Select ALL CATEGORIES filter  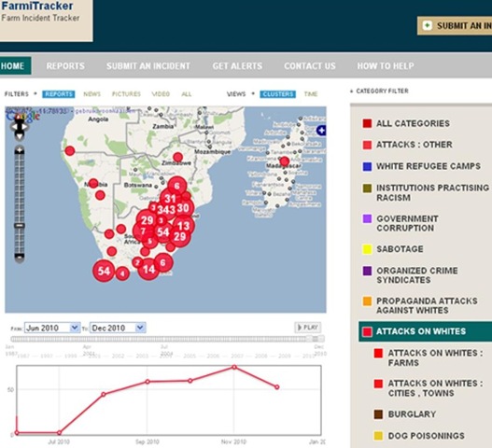tap(413, 123)
